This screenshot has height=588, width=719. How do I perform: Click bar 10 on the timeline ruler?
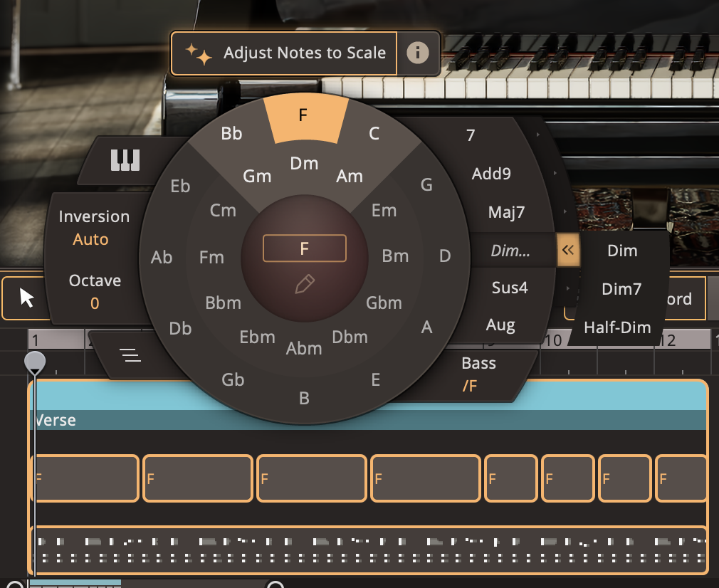click(553, 340)
